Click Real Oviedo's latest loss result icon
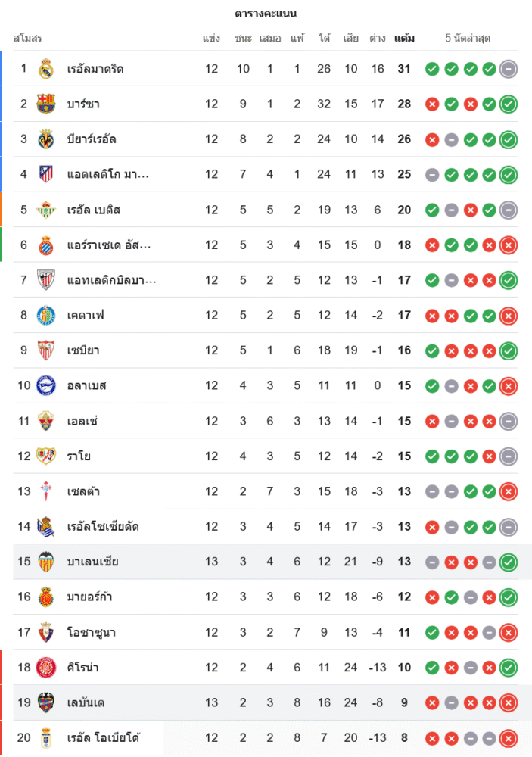Viewport: 532px width, 757px height. 509,738
